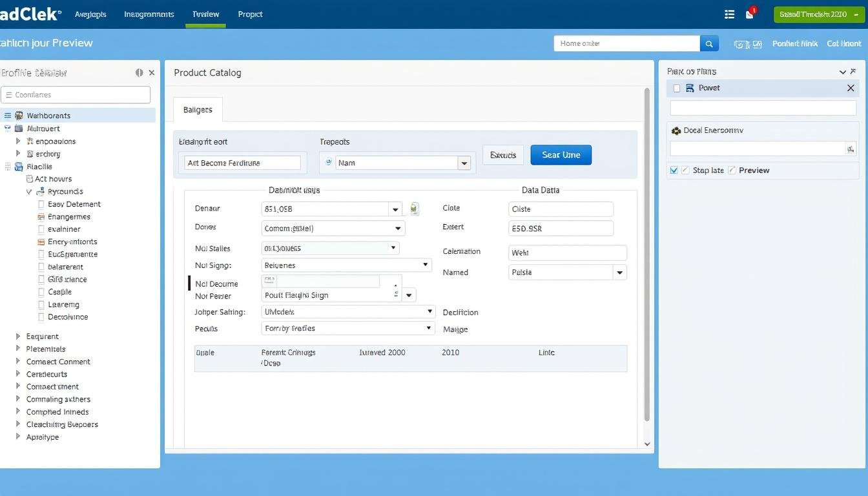The height and width of the screenshot is (496, 868).
Task: Click the small icon inside Doeal input field
Action: [851, 149]
